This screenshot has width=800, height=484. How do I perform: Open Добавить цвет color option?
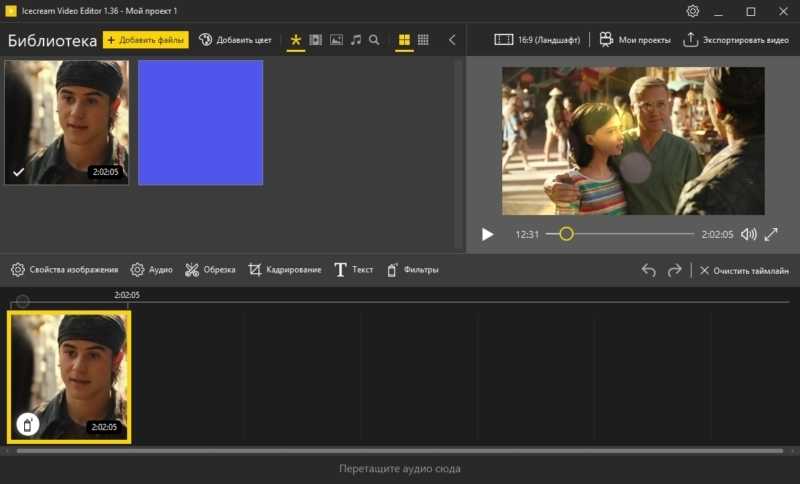[x=235, y=40]
